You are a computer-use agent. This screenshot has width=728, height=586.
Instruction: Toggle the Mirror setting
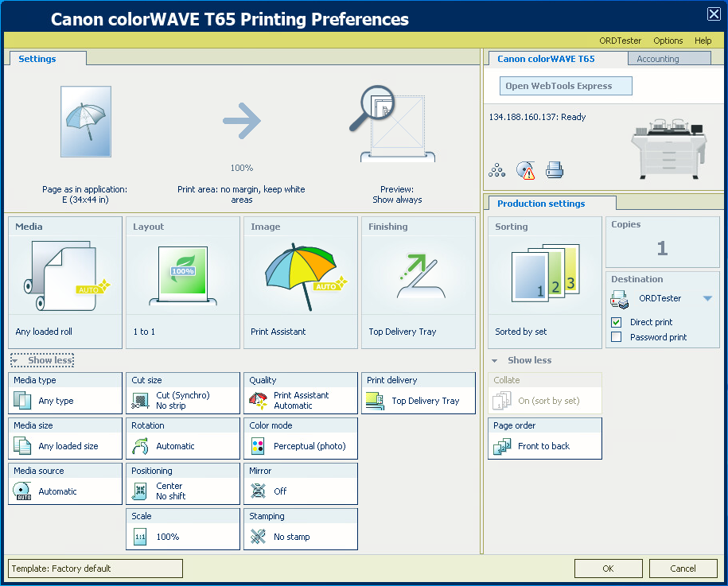[x=301, y=484]
